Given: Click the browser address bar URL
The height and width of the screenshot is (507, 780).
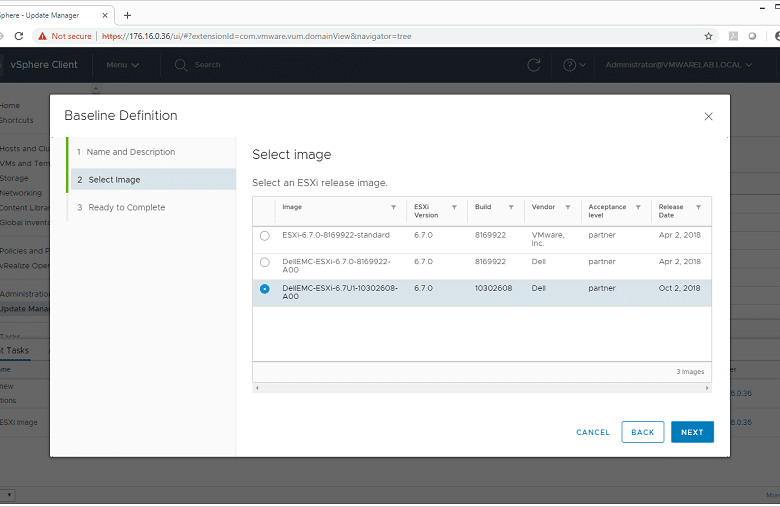Looking at the screenshot, I should 256,36.
